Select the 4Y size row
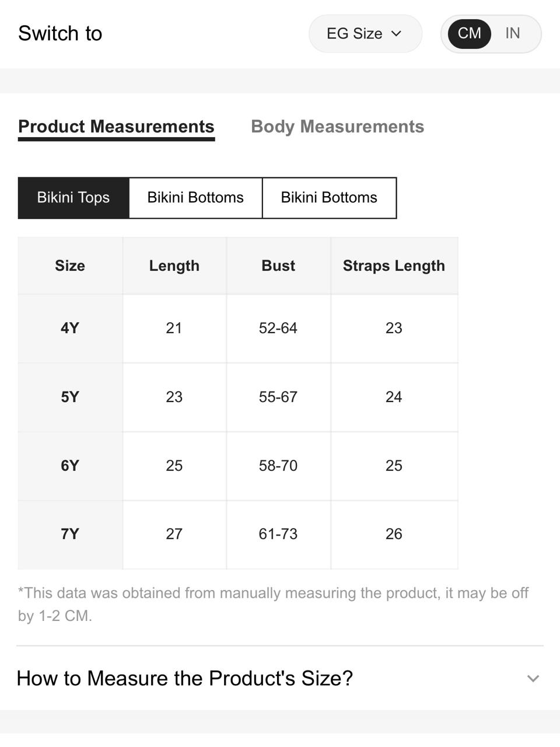The image size is (560, 747). coord(238,329)
